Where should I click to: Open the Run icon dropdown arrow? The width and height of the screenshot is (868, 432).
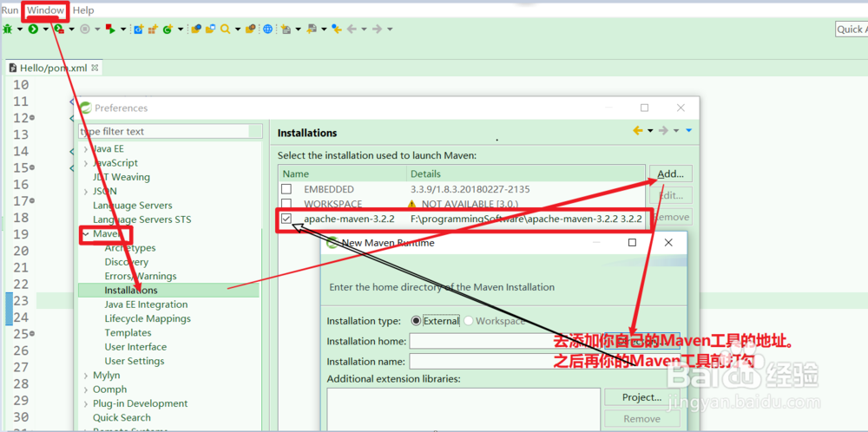click(45, 29)
